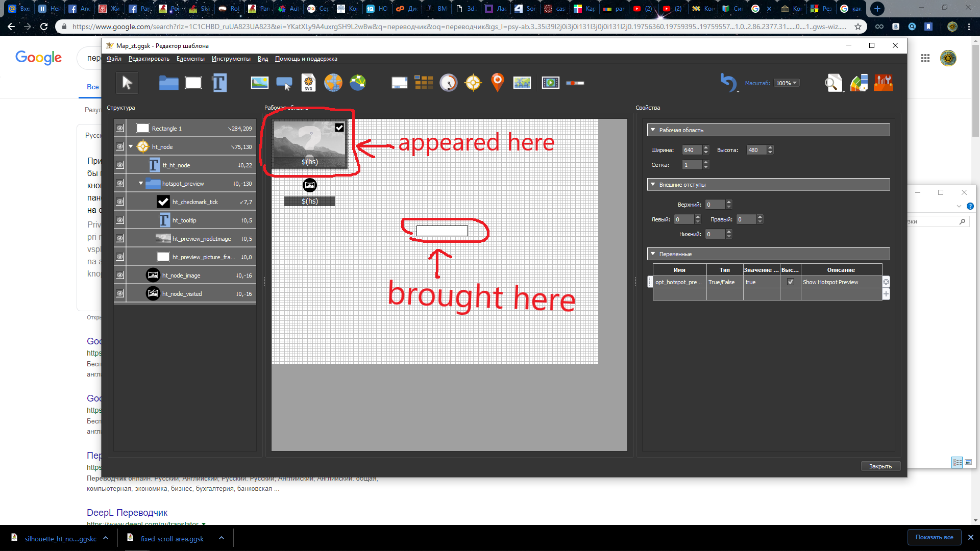Viewport: 980px width, 551px height.
Task: Open the Масштаб 100% zoom dropdown
Action: [x=787, y=83]
